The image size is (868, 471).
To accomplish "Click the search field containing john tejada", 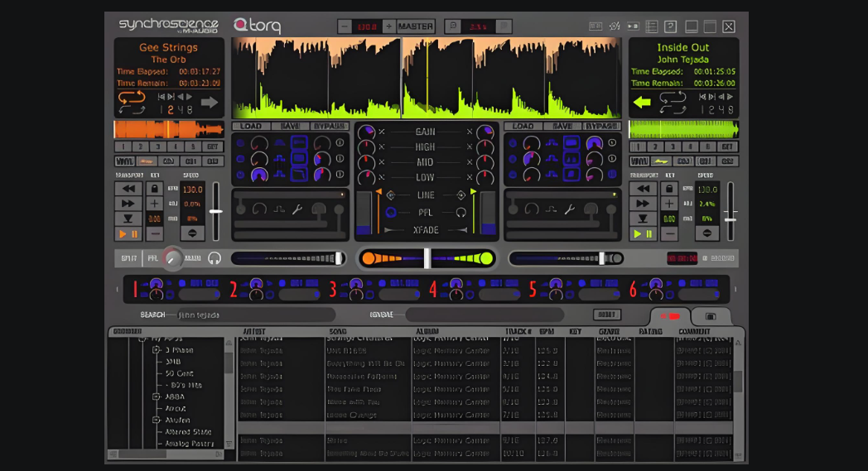I will pos(256,315).
